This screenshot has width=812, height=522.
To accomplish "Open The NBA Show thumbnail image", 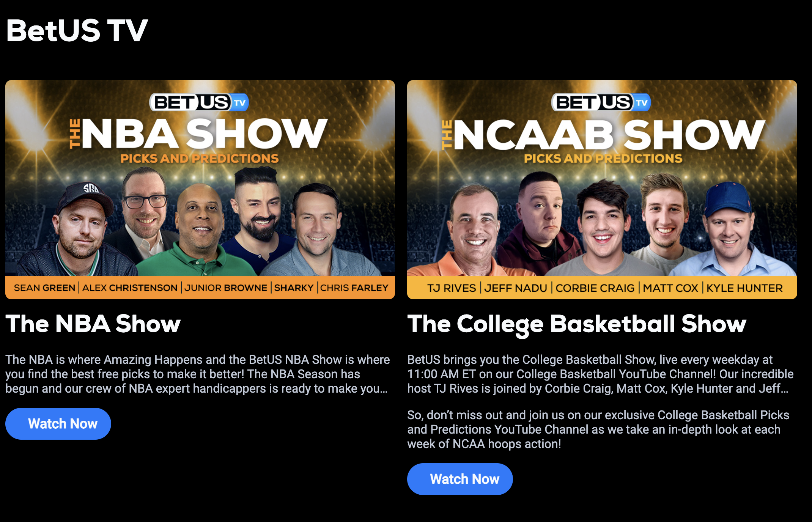I will (x=200, y=189).
